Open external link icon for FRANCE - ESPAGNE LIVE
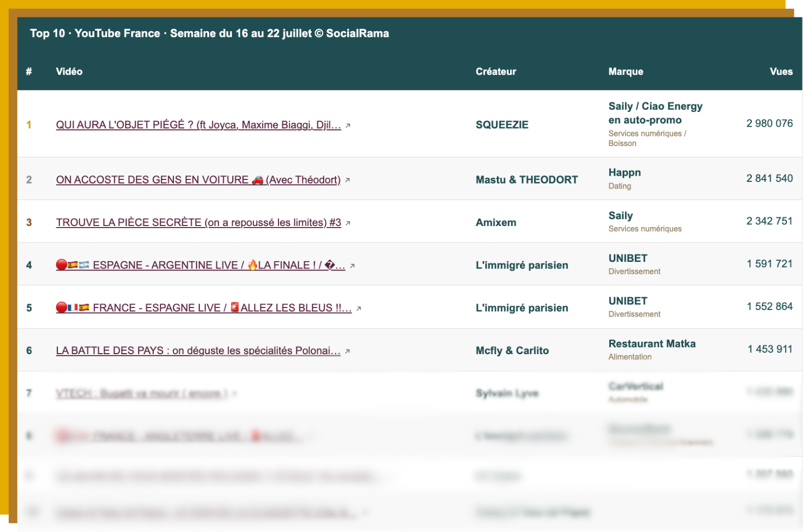Image resolution: width=803 pixels, height=532 pixels. (x=358, y=309)
